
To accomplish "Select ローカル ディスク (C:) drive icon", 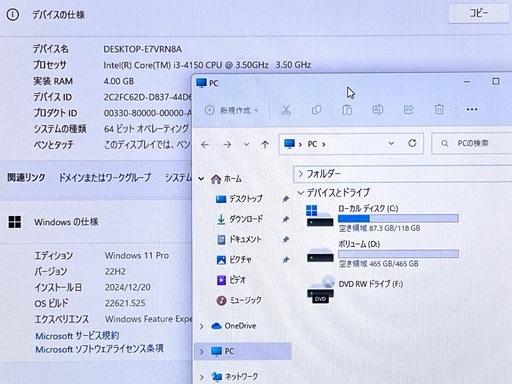I will (x=320, y=216).
